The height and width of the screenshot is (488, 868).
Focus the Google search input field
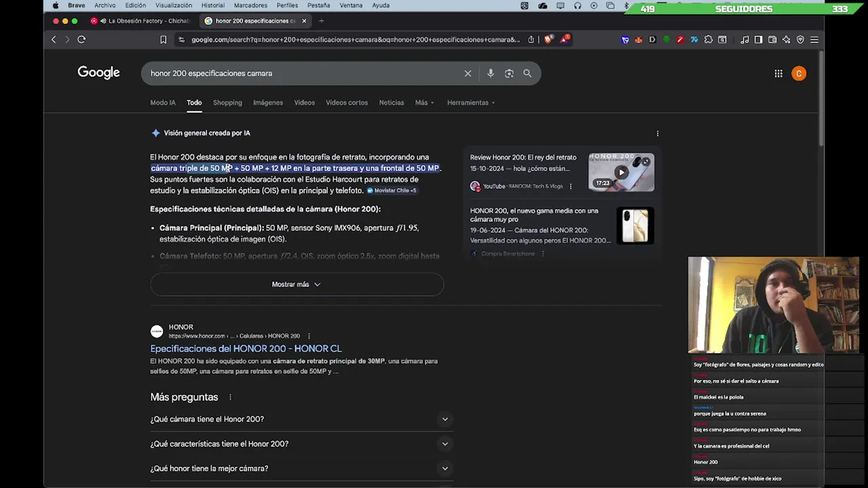point(302,73)
